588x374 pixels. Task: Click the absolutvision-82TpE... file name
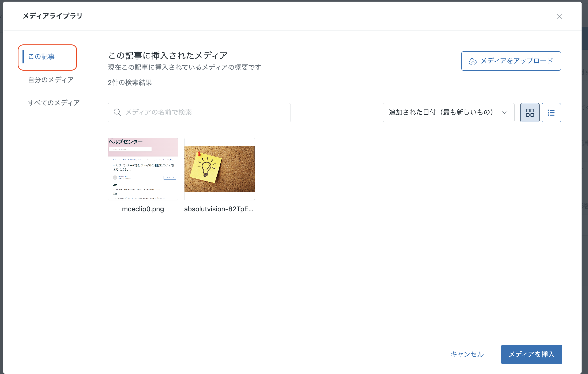219,209
